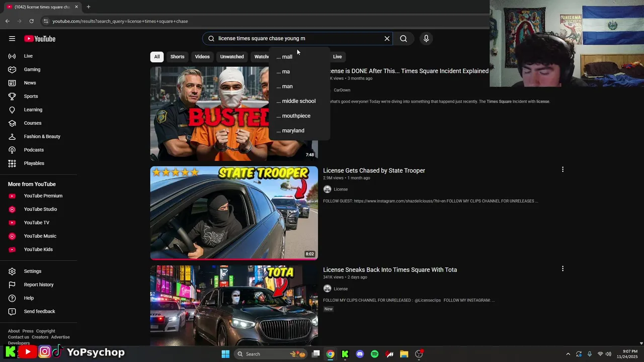Show hidden system tray icons
The image size is (644, 362).
pos(568,354)
